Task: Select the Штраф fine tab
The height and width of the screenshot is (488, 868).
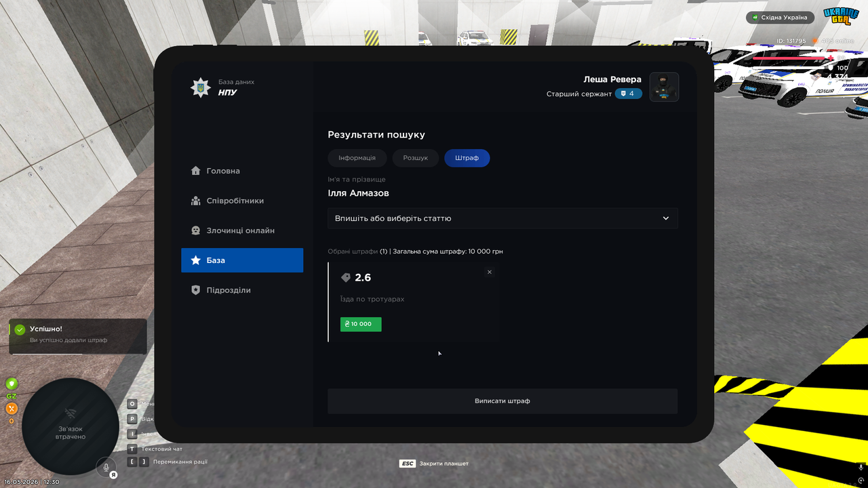Action: [x=467, y=158]
